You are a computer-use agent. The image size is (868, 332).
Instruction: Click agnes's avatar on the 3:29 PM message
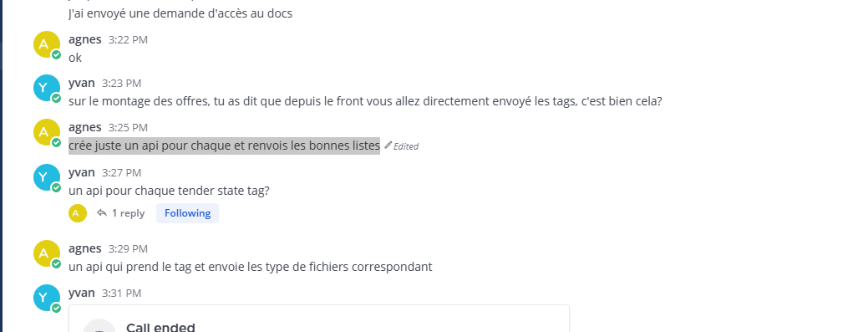click(47, 253)
